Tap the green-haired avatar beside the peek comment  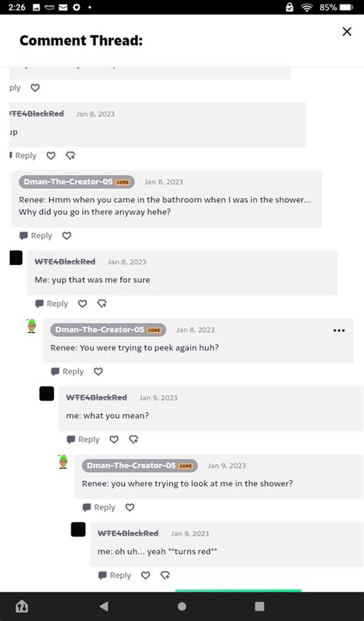click(x=31, y=326)
